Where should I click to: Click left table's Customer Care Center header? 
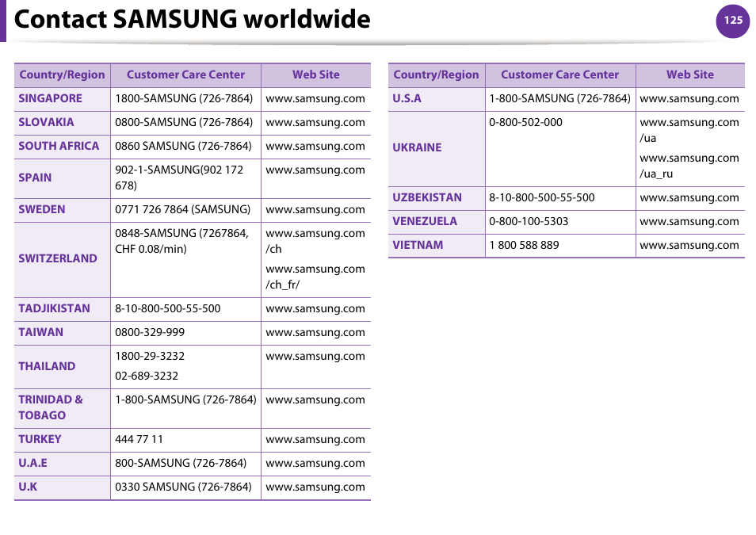185,75
